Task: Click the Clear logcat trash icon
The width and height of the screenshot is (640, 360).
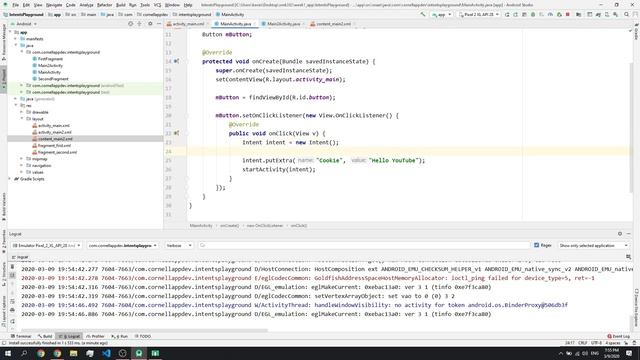Action: (x=12, y=267)
